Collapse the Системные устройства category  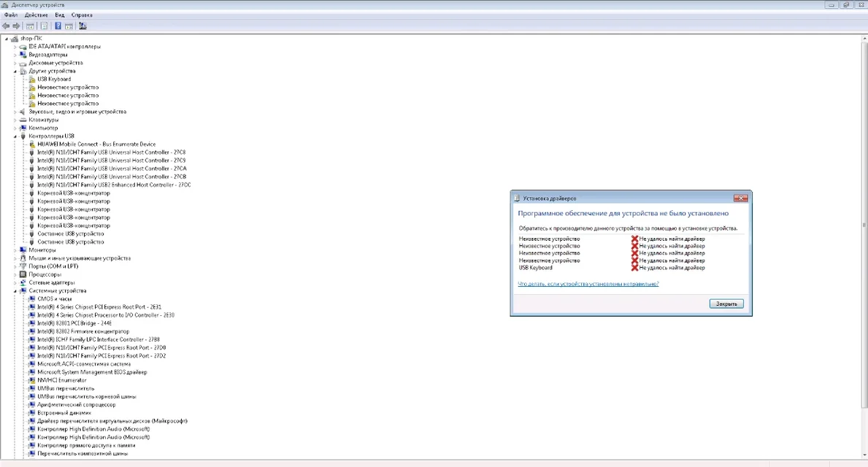15,291
